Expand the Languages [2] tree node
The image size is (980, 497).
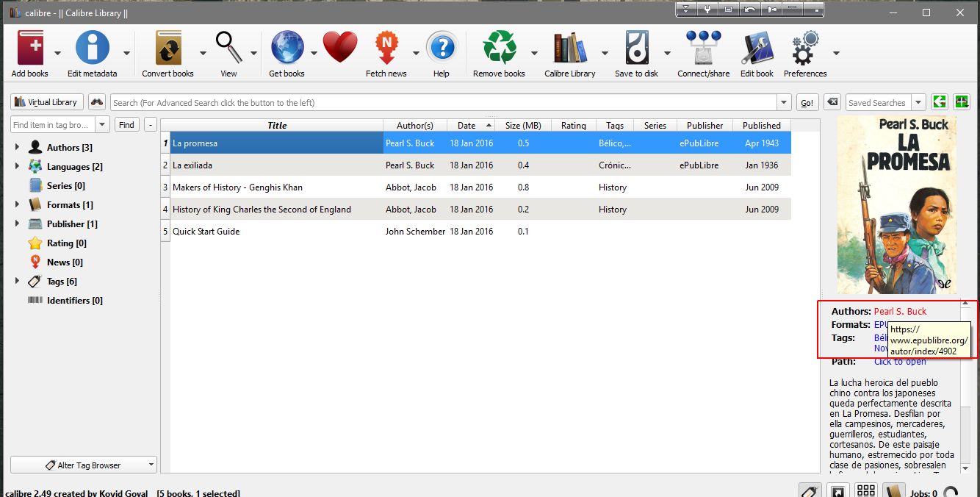pos(18,166)
